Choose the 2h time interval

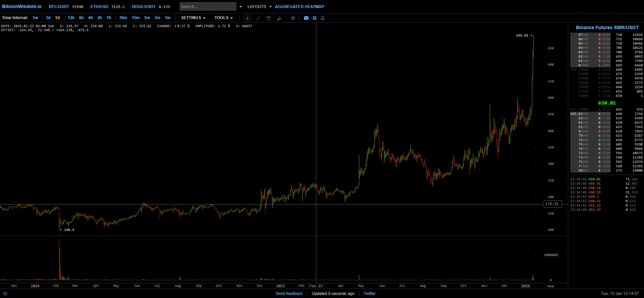(100, 18)
